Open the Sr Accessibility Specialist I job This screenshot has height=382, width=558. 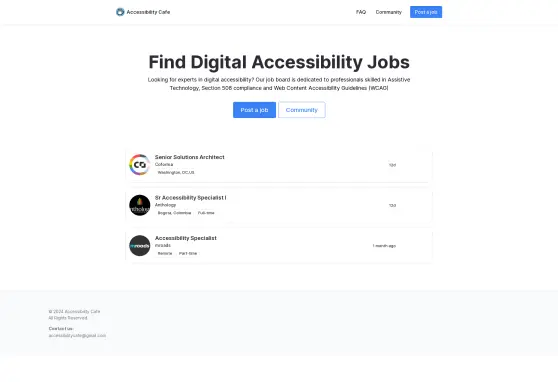[x=190, y=198]
